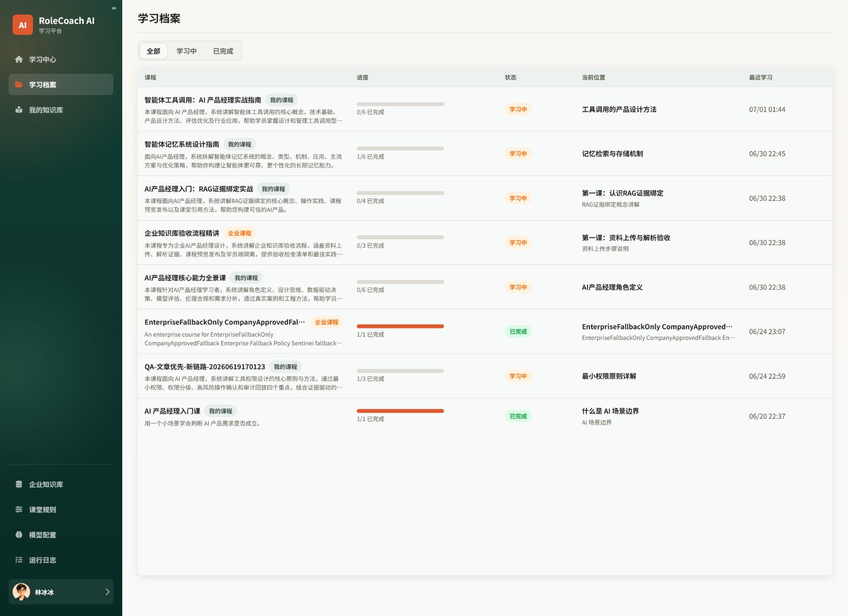Click the database icon beside 企业知识库

pyautogui.click(x=19, y=484)
